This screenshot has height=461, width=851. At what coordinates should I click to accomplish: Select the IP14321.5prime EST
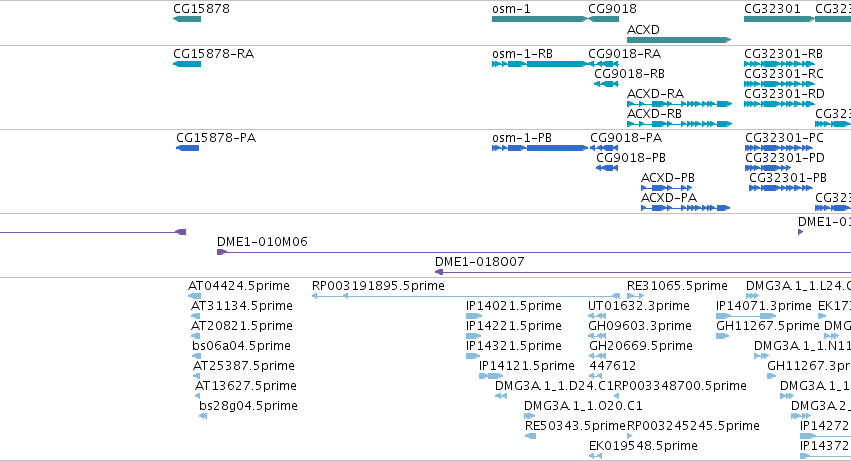click(473, 356)
